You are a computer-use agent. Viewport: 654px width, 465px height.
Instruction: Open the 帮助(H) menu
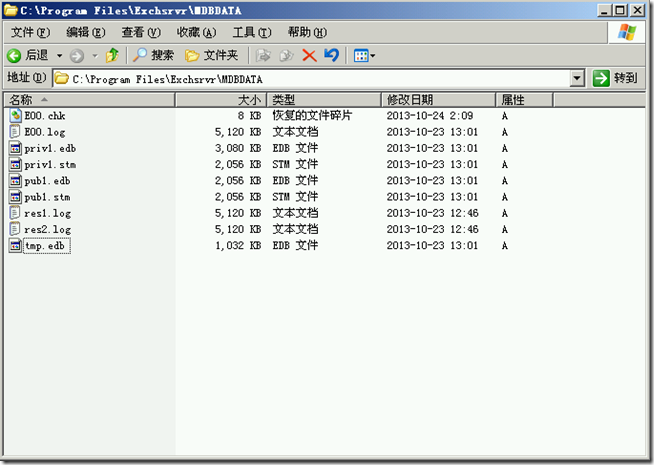pos(307,32)
